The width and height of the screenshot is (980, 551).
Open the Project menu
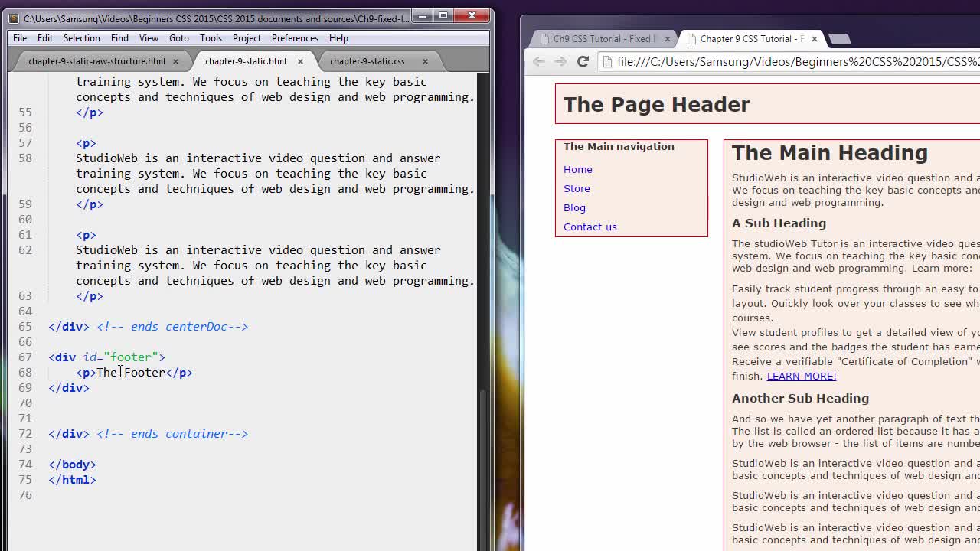pos(247,38)
